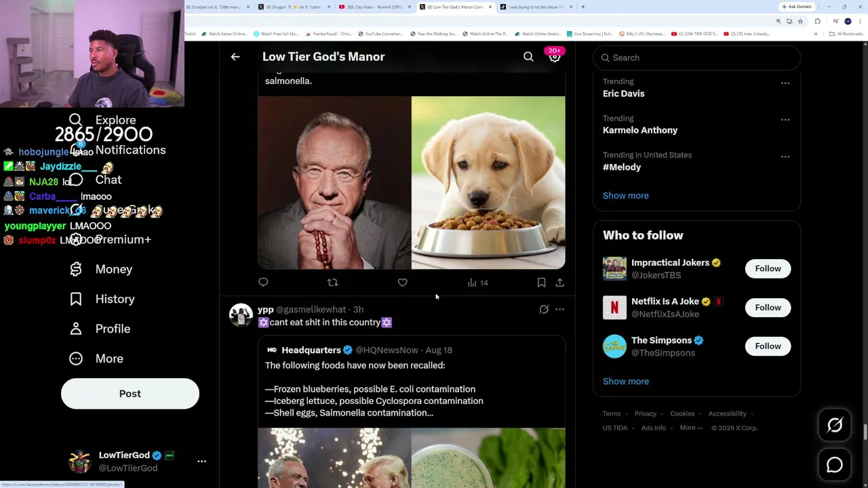This screenshot has width=868, height=488.
Task: Open more options for Karmelo Anthony trend
Action: tap(785, 120)
